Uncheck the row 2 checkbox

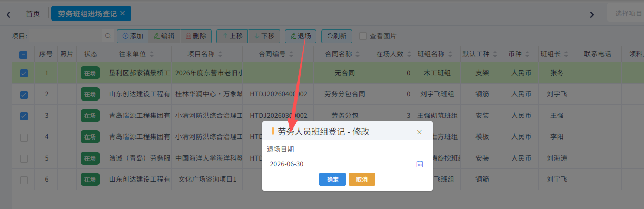pos(24,95)
